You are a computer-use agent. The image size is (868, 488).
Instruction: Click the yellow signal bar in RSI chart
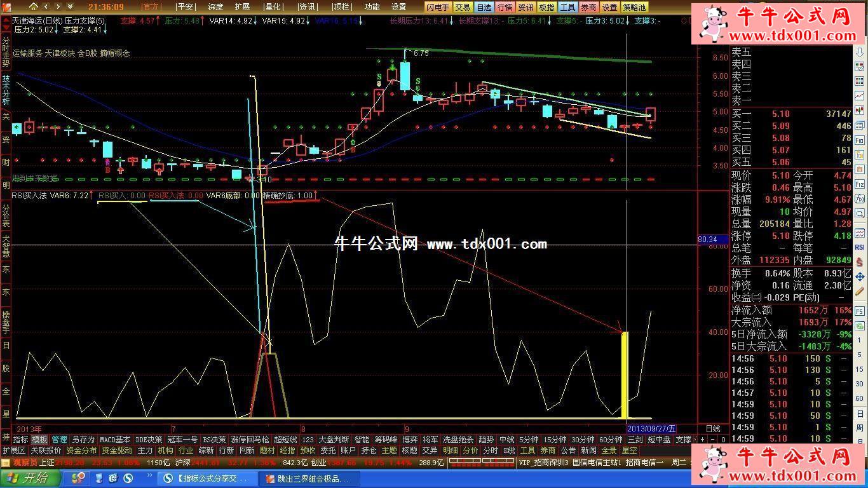[625, 374]
